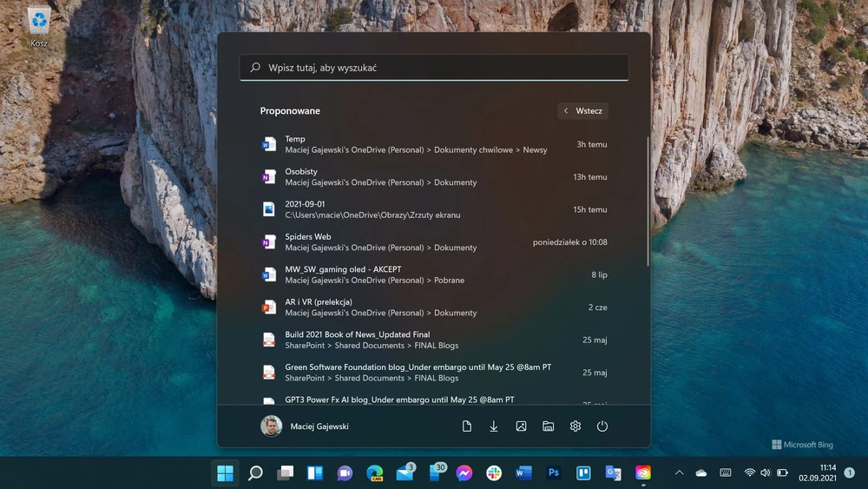Open notification center badge

click(x=850, y=473)
